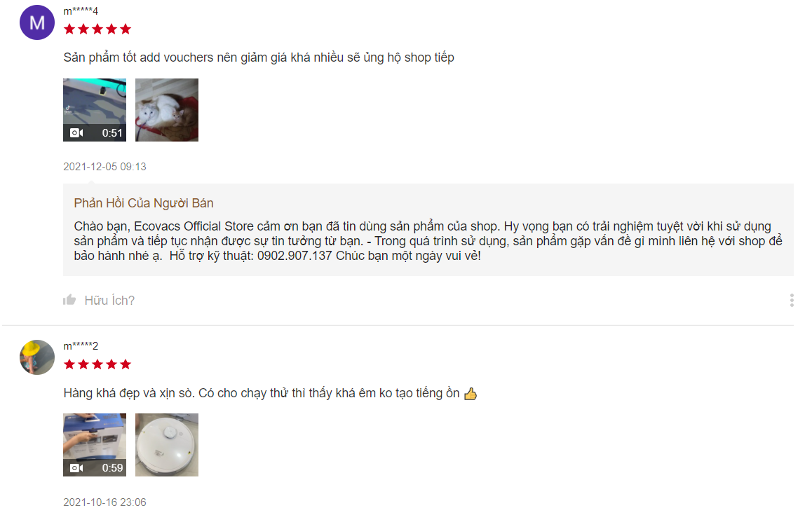Screen dimensions: 812x515
Task: Open the cat photo thumbnail
Action: [x=167, y=110]
